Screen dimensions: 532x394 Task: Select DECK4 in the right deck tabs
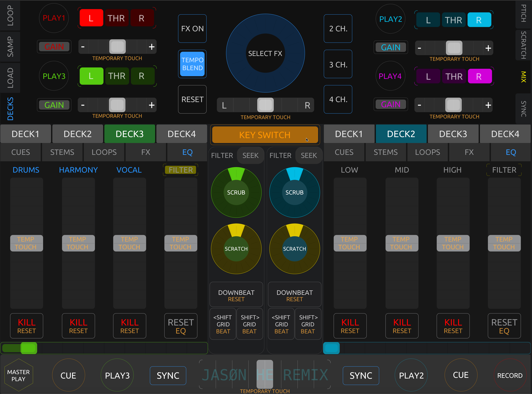[505, 134]
